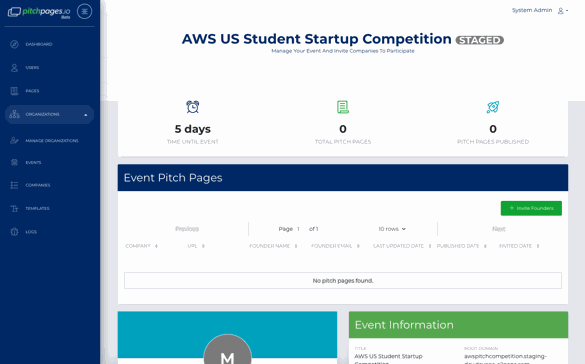
Task: Open the Companies list icon in sidebar
Action: tap(14, 185)
